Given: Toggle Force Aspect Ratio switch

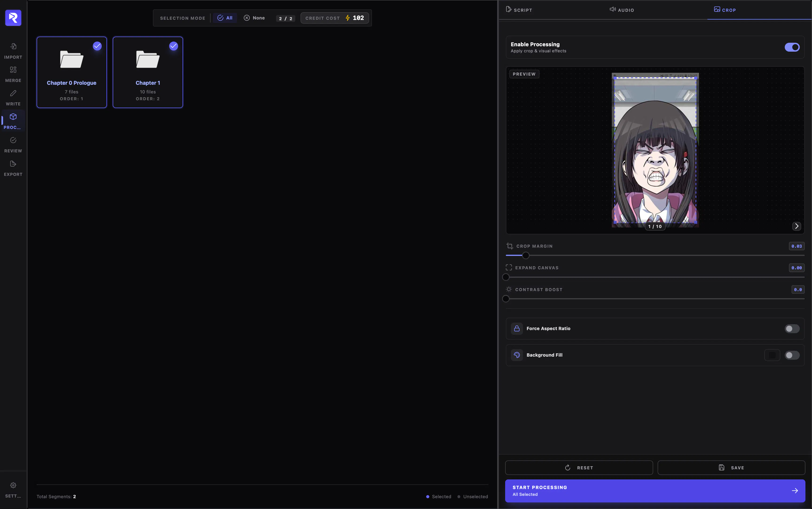Looking at the screenshot, I should click(x=792, y=328).
